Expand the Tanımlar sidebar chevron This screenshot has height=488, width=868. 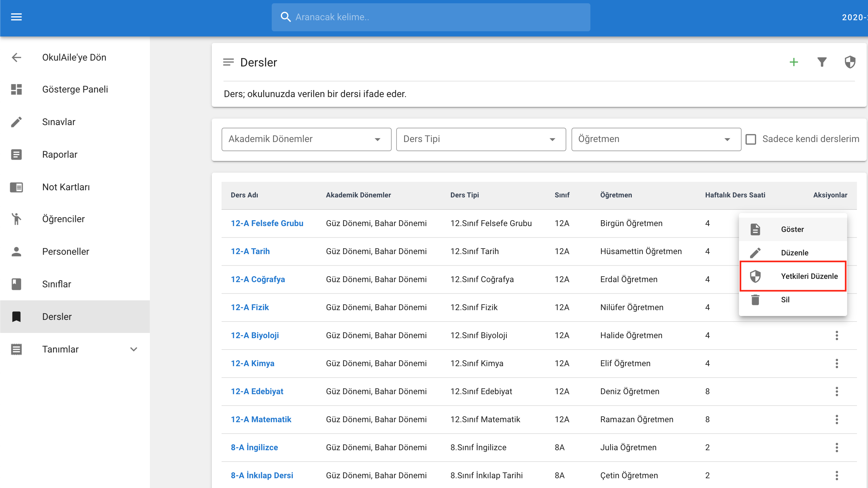coord(134,349)
